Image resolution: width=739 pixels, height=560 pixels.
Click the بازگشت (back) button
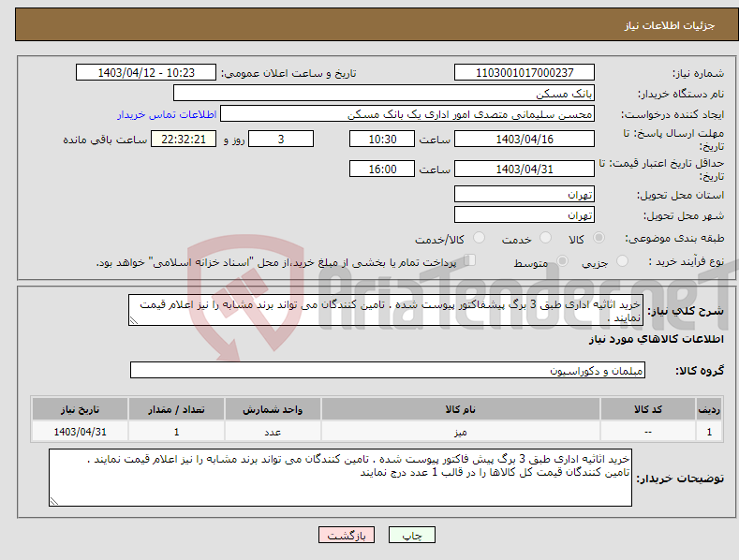click(x=347, y=535)
